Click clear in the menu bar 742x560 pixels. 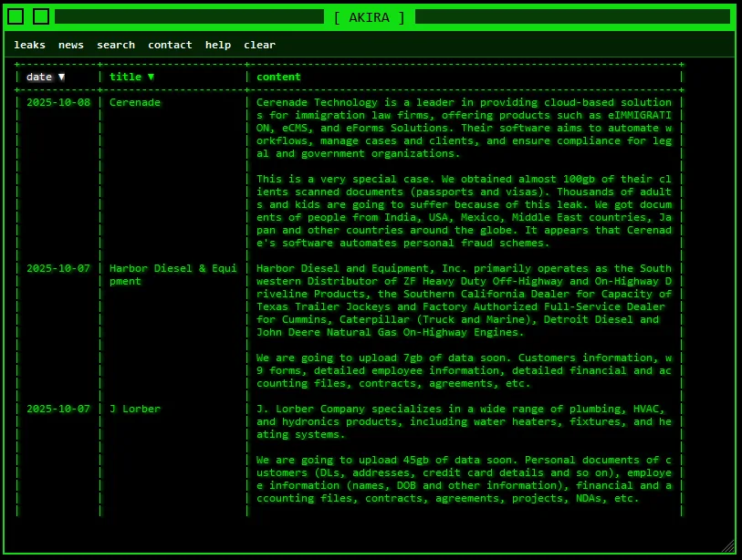tap(259, 45)
